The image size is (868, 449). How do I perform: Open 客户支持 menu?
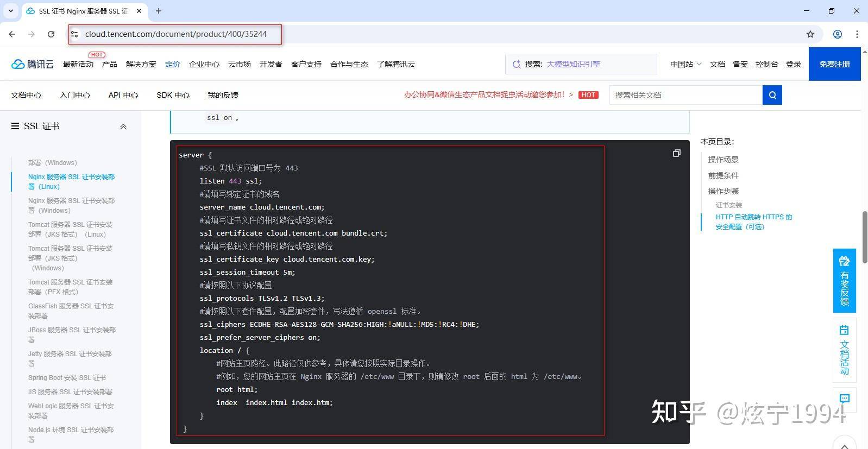coord(306,64)
